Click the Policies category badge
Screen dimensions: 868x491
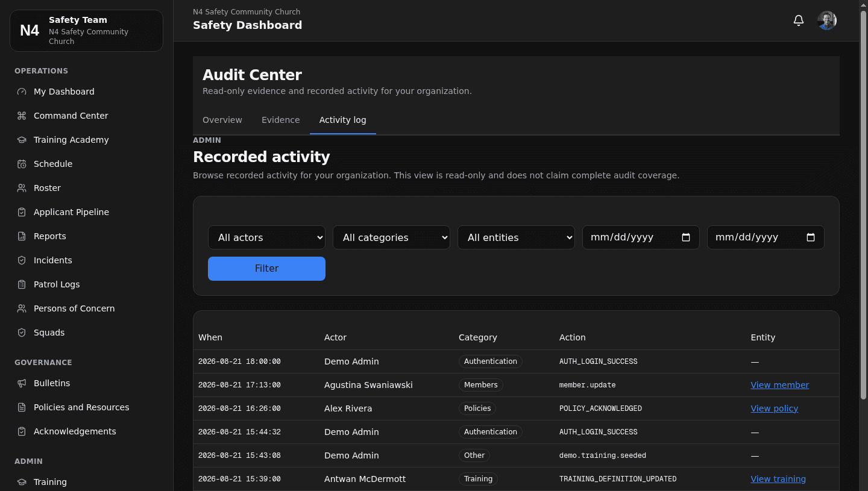coord(477,408)
